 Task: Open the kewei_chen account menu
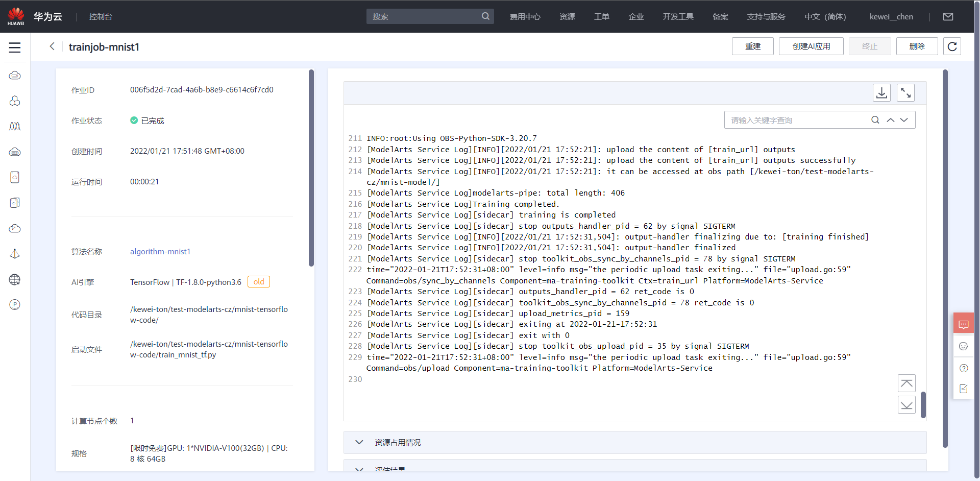coord(891,16)
